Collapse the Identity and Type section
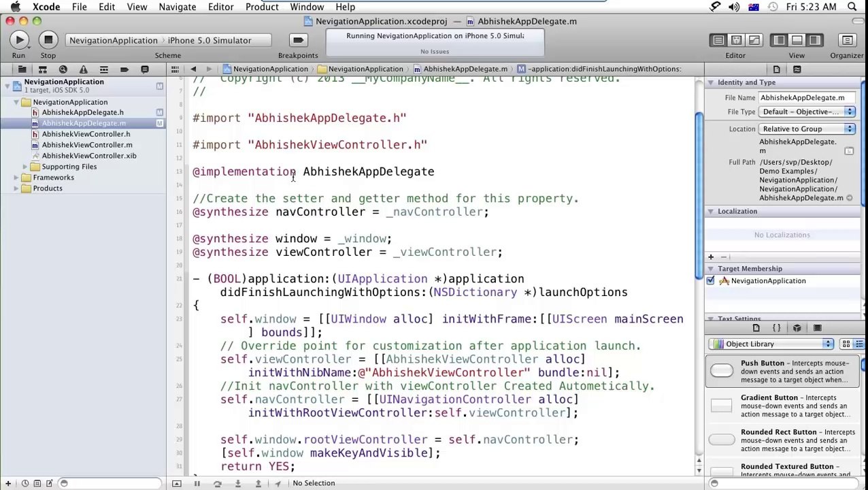This screenshot has height=490, width=868. point(710,82)
